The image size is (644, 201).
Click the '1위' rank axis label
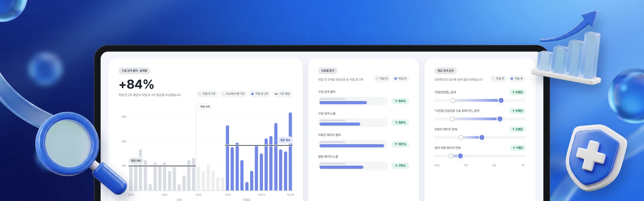(523, 165)
